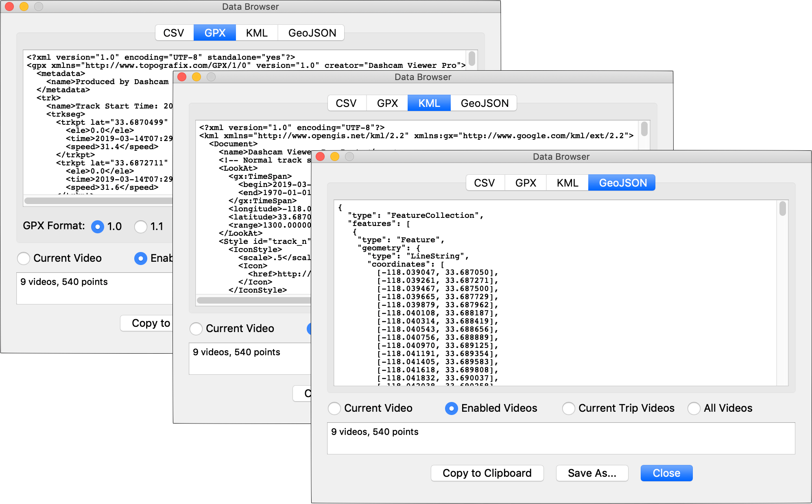Select Current Video in front window

pyautogui.click(x=334, y=408)
